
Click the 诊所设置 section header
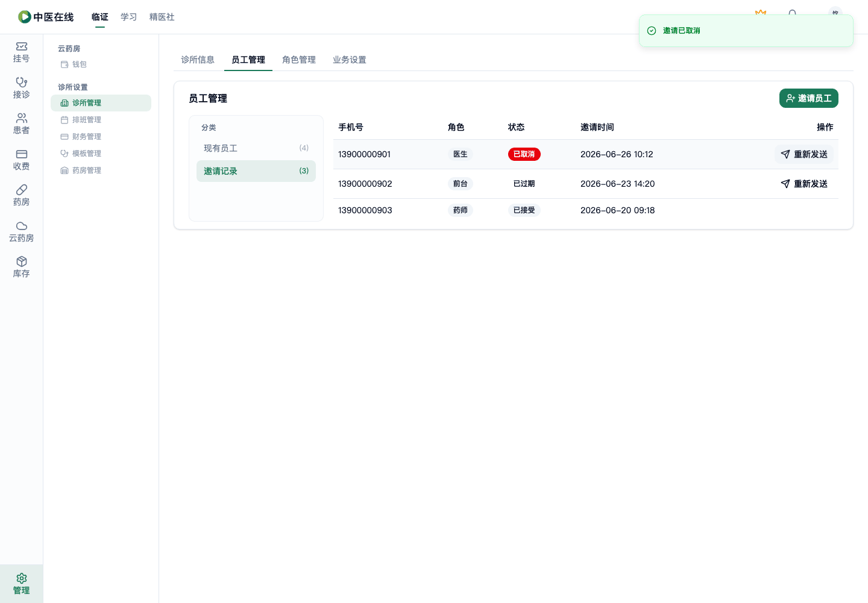(73, 87)
